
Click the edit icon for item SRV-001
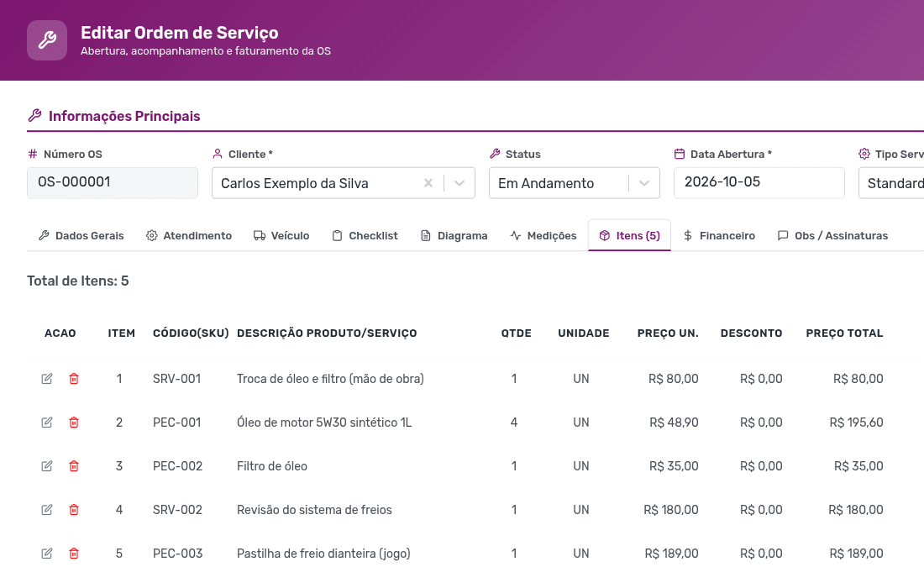(46, 379)
